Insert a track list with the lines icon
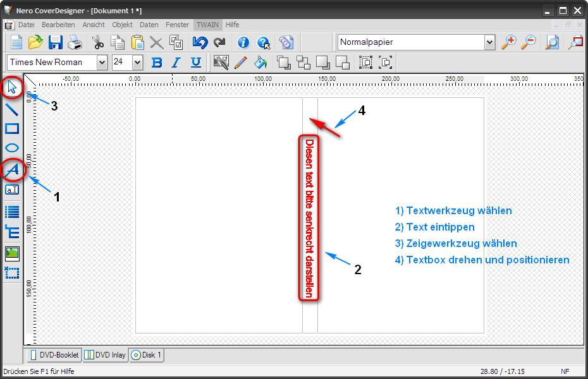Viewport: 588px width, 379px height. pyautogui.click(x=12, y=212)
